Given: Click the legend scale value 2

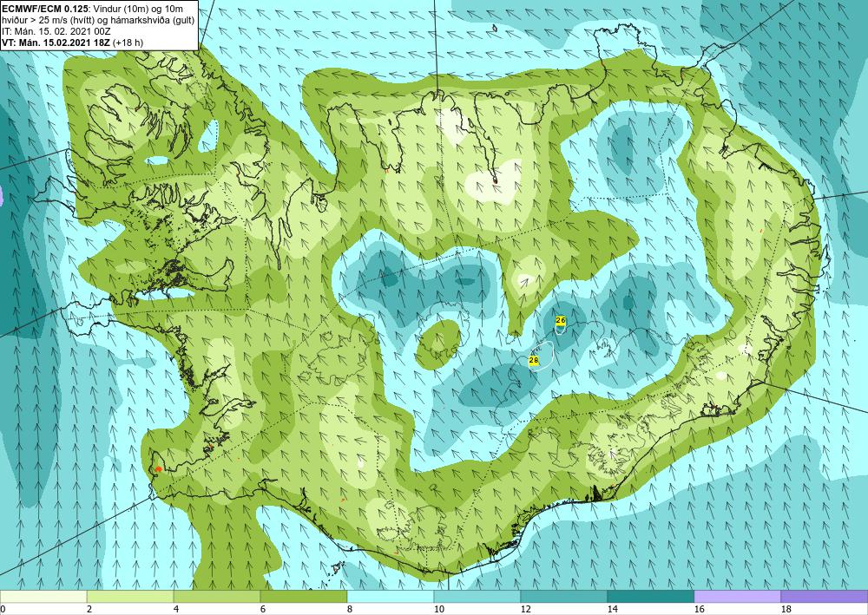Looking at the screenshot, I should click(89, 609).
